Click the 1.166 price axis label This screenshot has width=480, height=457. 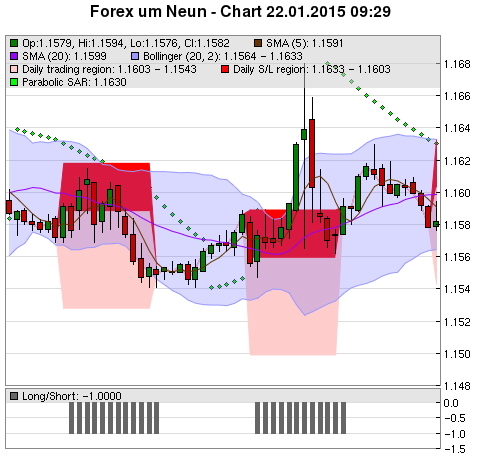(457, 96)
